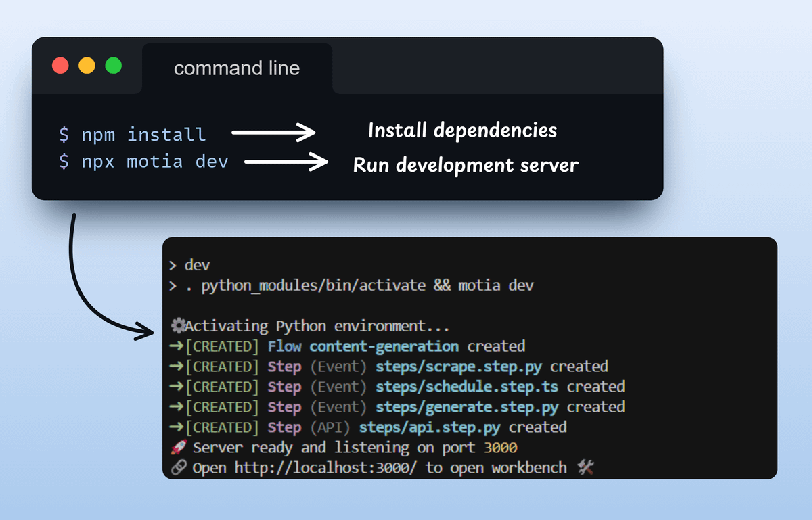Open the http://localhost:3000/ link
Screen dimensions: 812x520
[327, 468]
